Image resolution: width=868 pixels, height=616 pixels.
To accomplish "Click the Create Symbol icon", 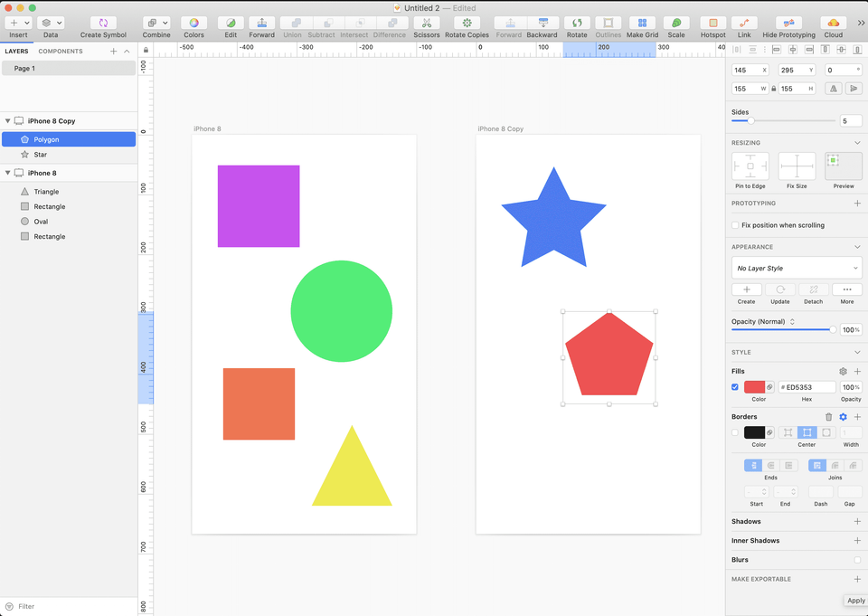I will click(x=103, y=23).
